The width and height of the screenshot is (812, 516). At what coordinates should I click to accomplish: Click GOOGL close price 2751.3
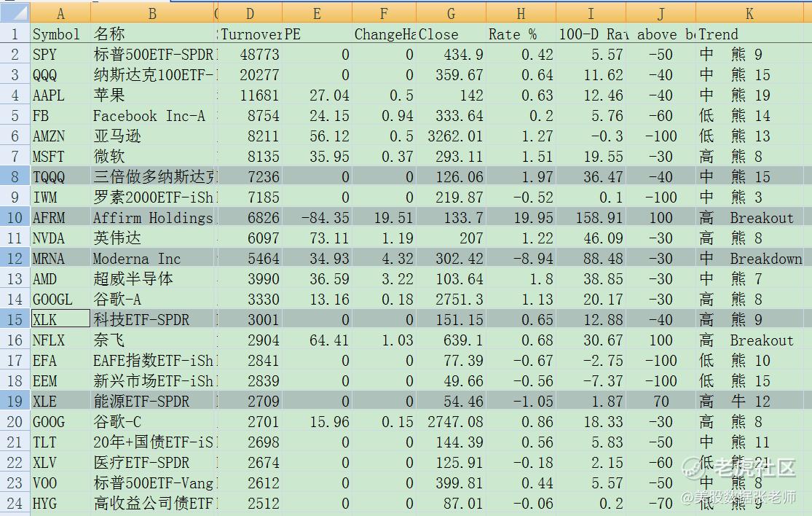pyautogui.click(x=451, y=300)
